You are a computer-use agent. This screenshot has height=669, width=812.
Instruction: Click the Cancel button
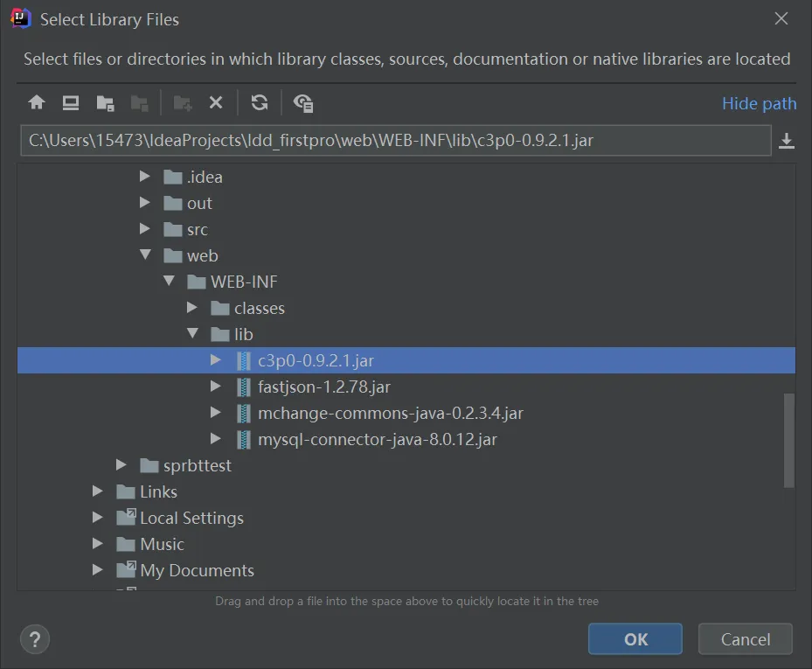tap(746, 639)
